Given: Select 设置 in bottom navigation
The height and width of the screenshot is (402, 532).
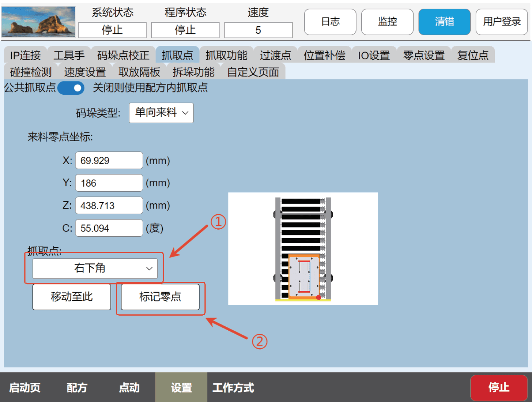Looking at the screenshot, I should click(181, 387).
